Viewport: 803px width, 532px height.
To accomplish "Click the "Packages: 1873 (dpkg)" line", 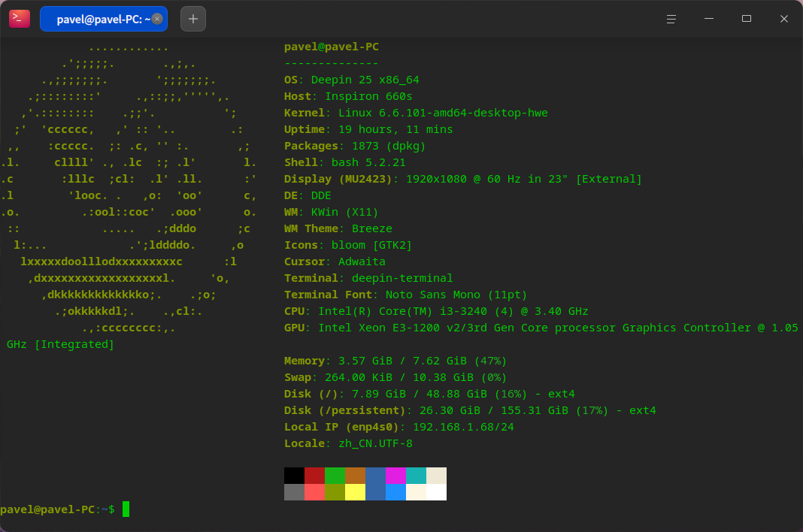I will [355, 146].
